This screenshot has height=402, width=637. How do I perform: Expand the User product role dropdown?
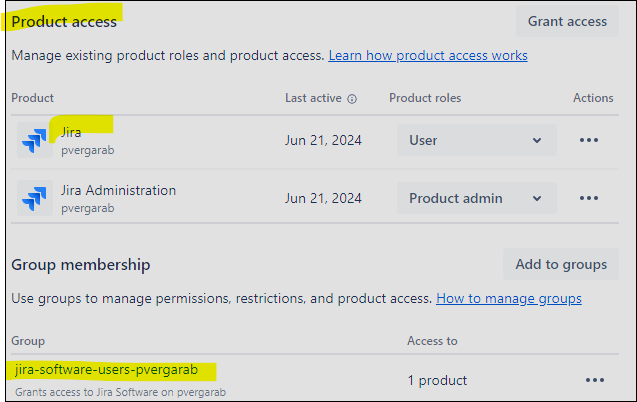[x=476, y=141]
